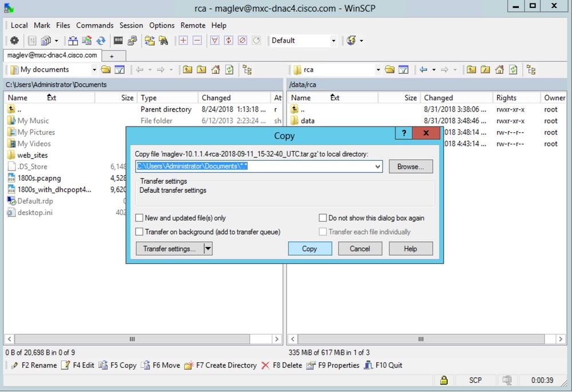Click F8 Delete in bottom bar
This screenshot has width=572, height=392.
click(282, 365)
